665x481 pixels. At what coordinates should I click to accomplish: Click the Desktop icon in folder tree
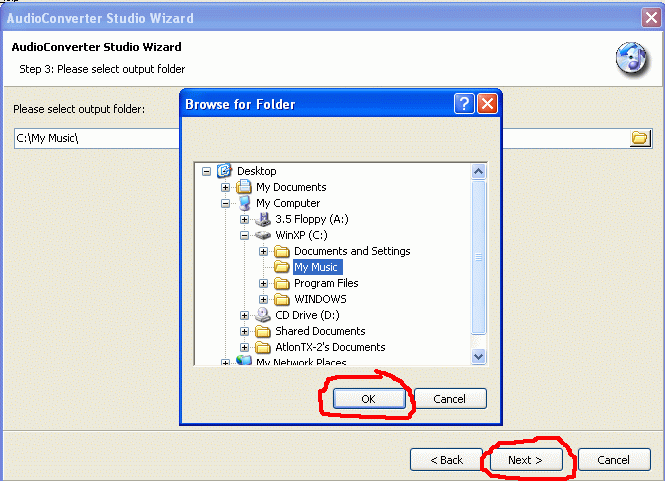(x=224, y=171)
